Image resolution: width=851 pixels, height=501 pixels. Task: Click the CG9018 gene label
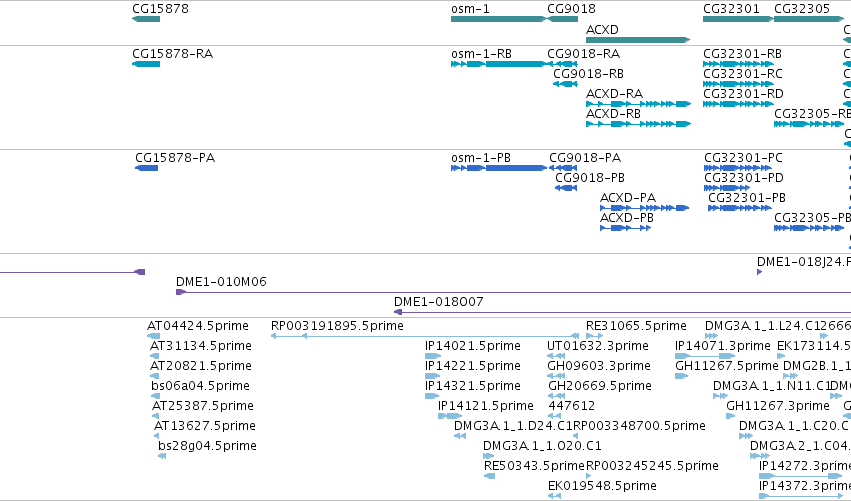click(571, 9)
